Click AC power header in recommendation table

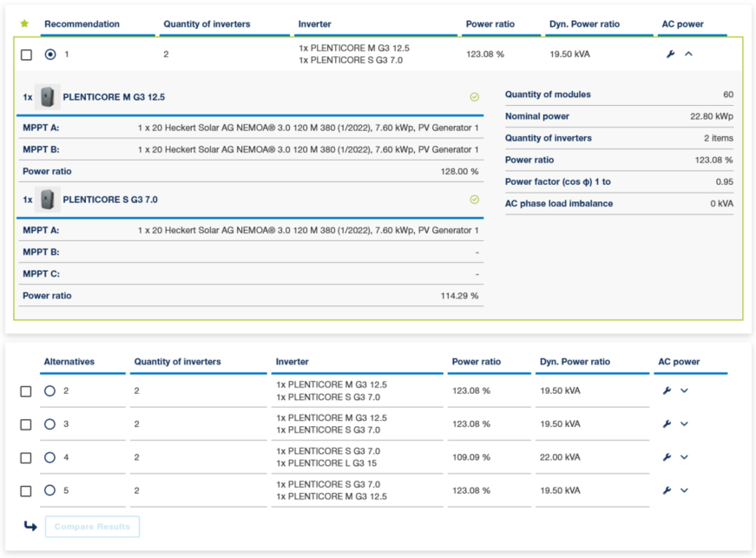pos(682,24)
